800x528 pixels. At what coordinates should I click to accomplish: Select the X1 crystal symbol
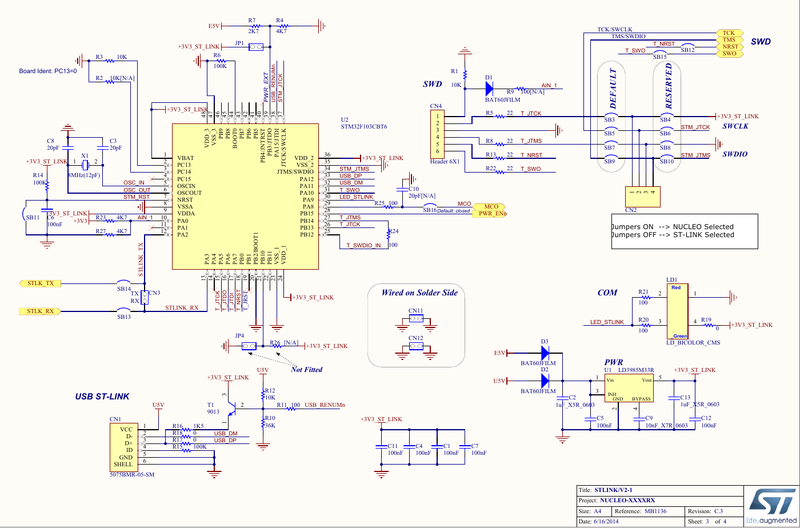coord(85,165)
